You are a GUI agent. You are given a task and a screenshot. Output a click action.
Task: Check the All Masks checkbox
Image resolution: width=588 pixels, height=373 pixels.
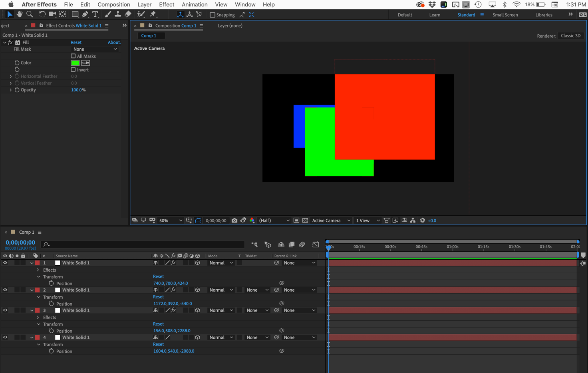click(x=73, y=56)
